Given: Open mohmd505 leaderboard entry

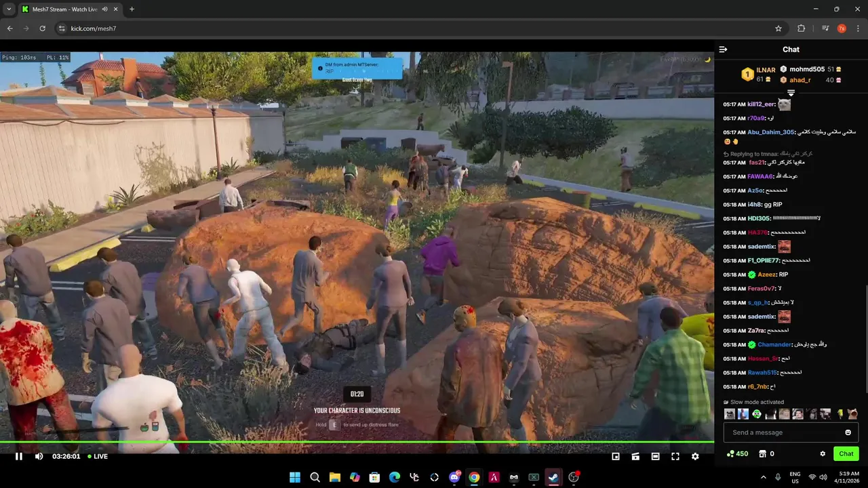Looking at the screenshot, I should (x=810, y=69).
